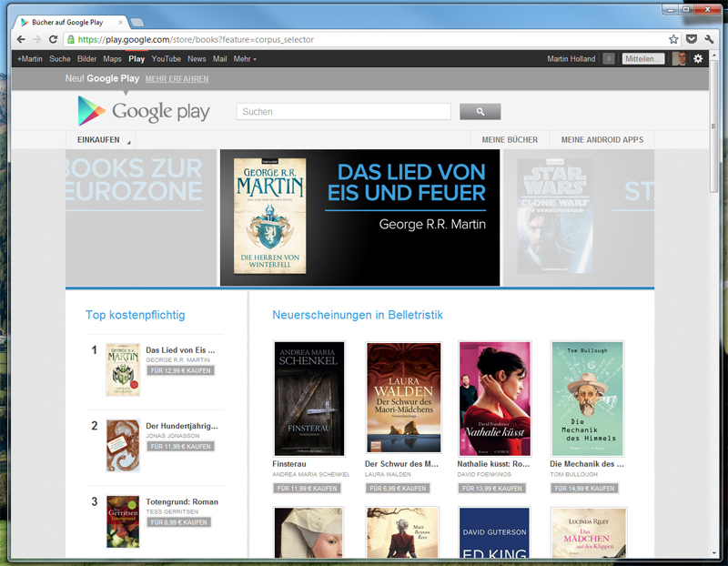Expand the EINKAUFEN menu
Screen dimensions: 728x566
pyautogui.click(x=101, y=140)
